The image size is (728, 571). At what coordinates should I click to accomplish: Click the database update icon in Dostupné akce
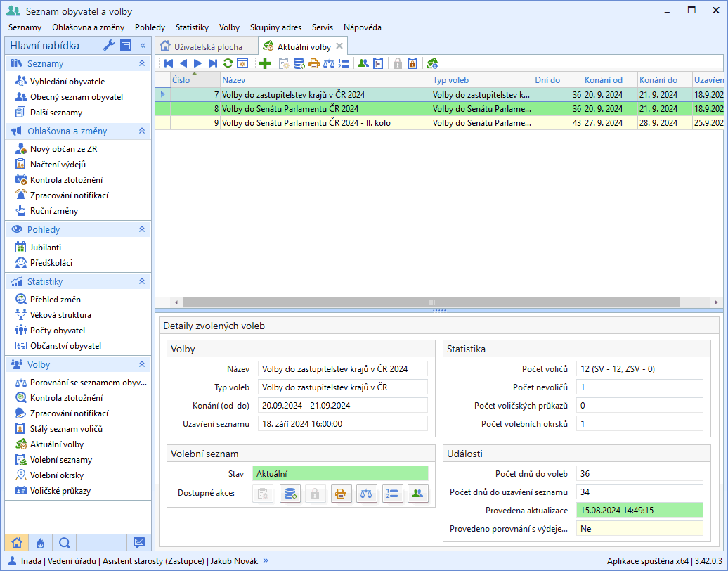click(x=290, y=494)
